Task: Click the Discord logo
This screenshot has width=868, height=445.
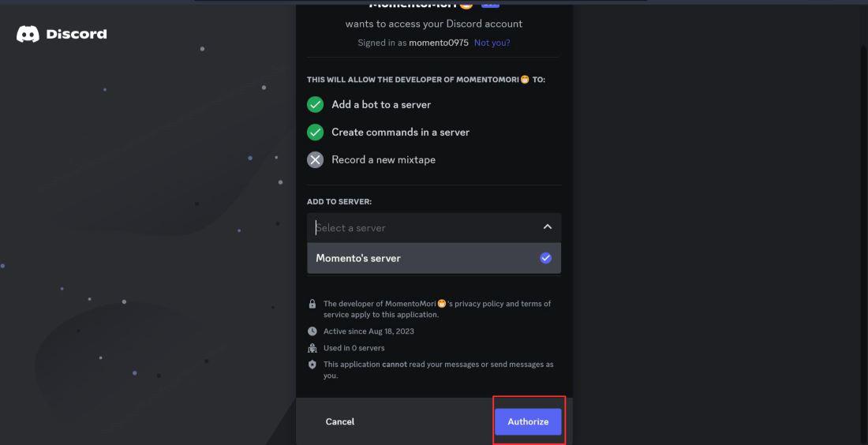Action: tap(62, 34)
